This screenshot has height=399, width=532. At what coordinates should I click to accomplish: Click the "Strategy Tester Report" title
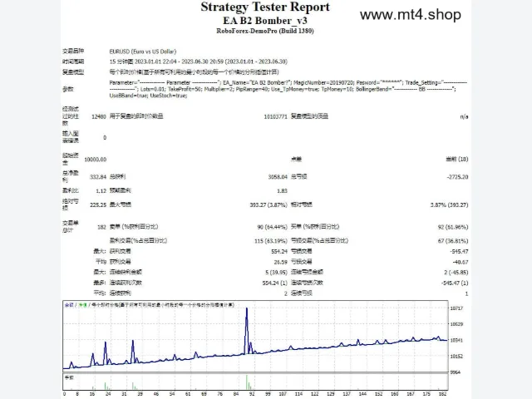click(265, 7)
